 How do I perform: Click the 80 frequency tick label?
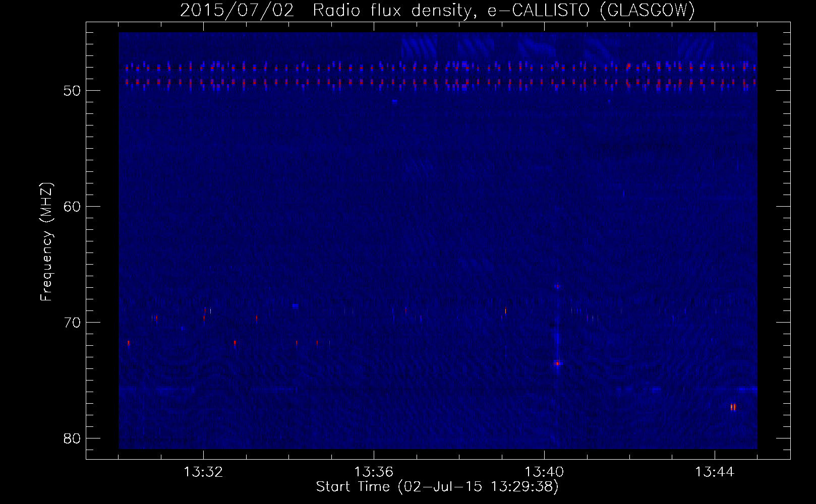click(73, 439)
